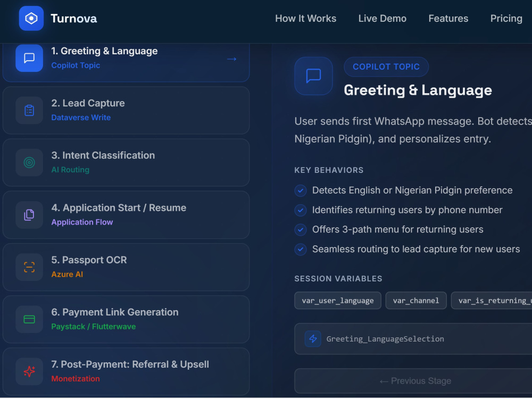Click the description starting User sends first WhatsApp
Image resolution: width=532 pixels, height=399 pixels.
pyautogui.click(x=413, y=130)
